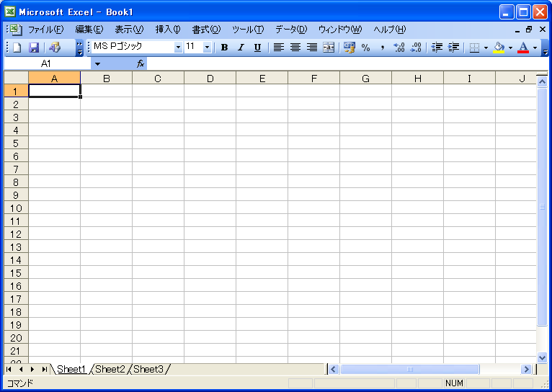Go to next sheet tab arrow
Image resolution: width=552 pixels, height=392 pixels.
click(x=32, y=369)
